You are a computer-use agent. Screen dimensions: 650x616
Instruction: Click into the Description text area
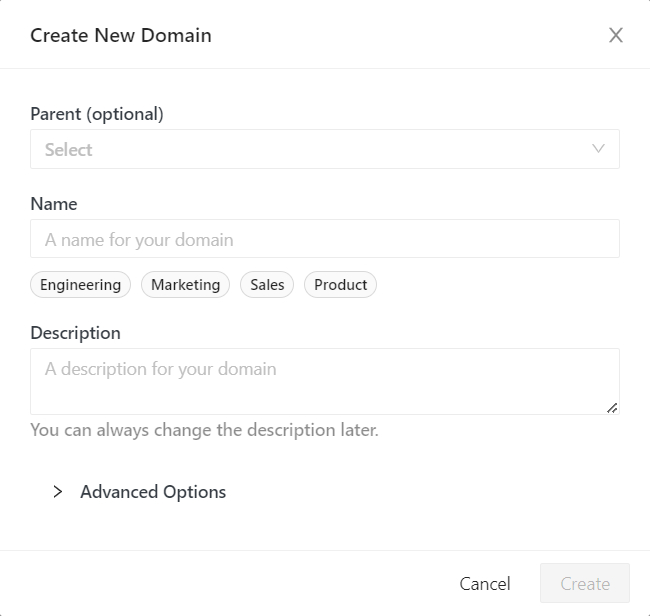tap(324, 381)
